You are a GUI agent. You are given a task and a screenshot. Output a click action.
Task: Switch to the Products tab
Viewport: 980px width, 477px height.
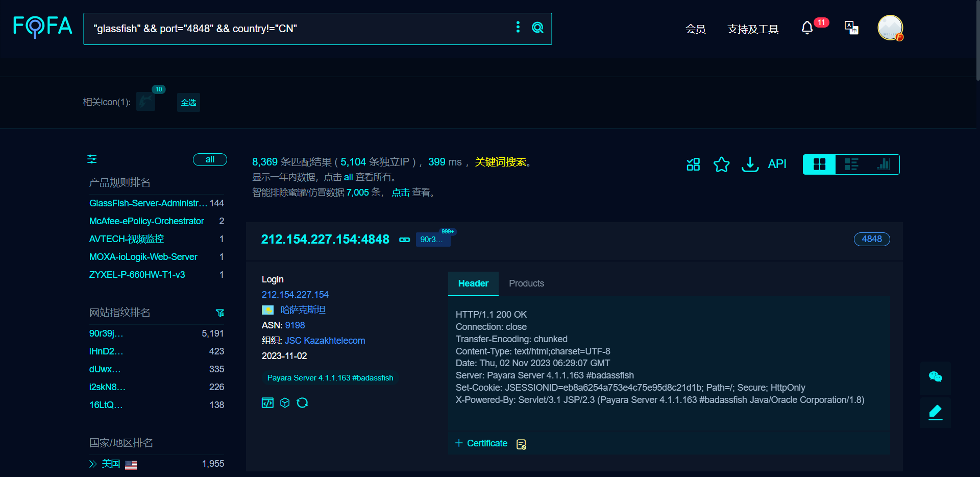pyautogui.click(x=526, y=283)
